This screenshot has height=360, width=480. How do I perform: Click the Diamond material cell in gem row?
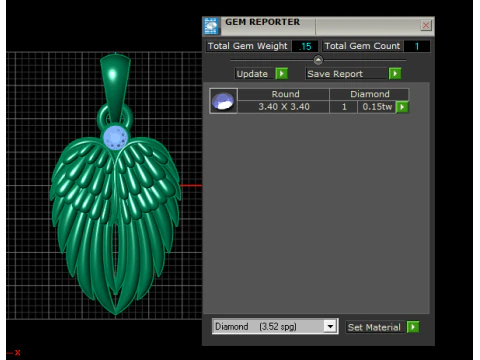[370, 94]
